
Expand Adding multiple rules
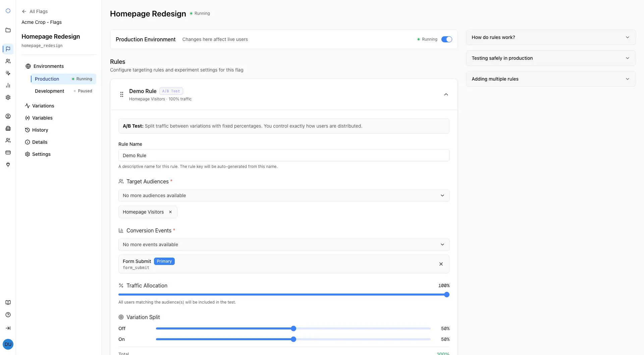[x=551, y=79]
